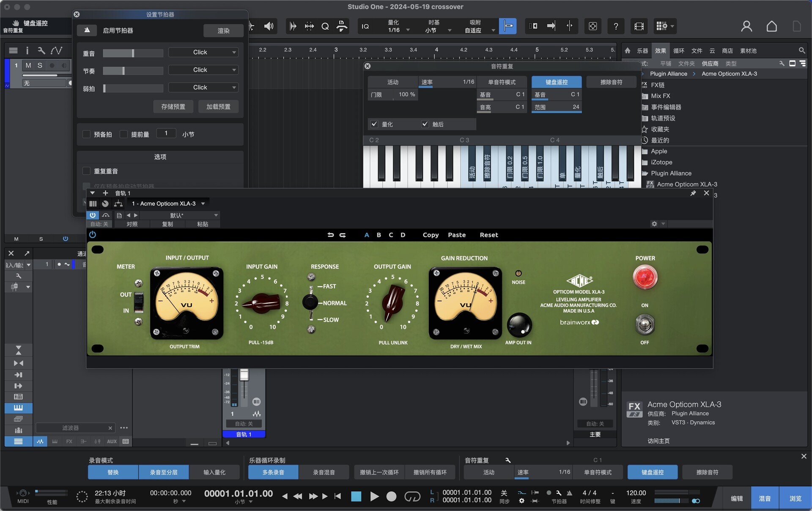This screenshot has height=511, width=812.
Task: Go to the start page home icon
Action: point(771,26)
